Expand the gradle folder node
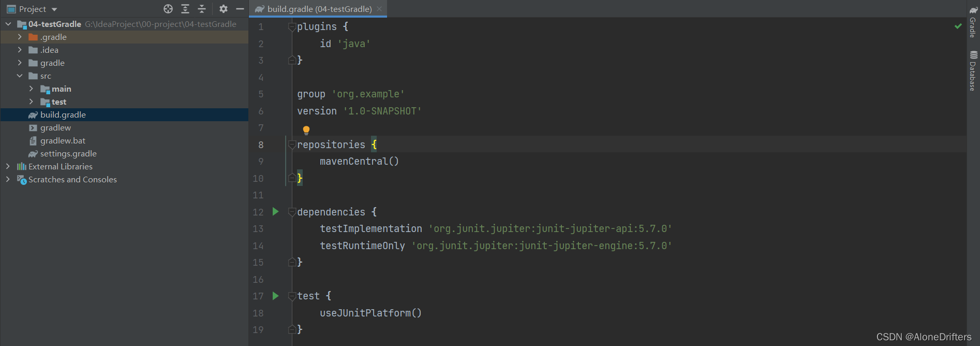Image resolution: width=980 pixels, height=346 pixels. click(20, 63)
